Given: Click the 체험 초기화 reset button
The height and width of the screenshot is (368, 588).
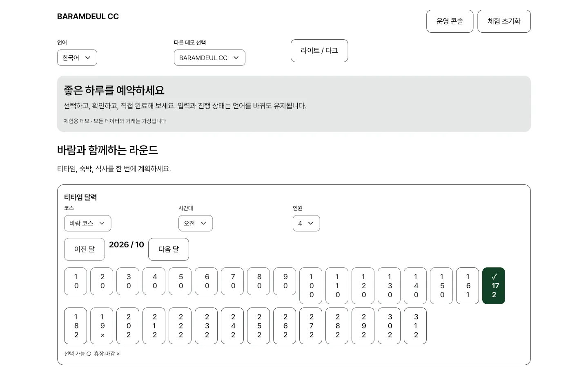Looking at the screenshot, I should point(504,21).
